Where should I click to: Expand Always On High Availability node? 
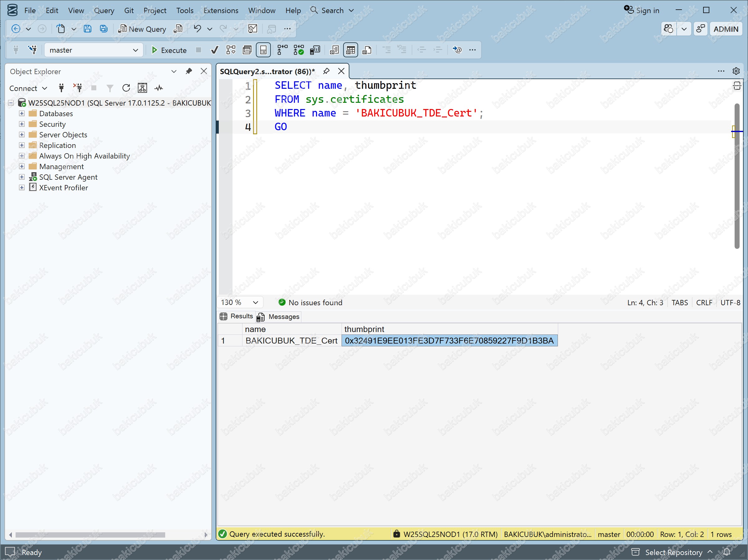click(22, 156)
